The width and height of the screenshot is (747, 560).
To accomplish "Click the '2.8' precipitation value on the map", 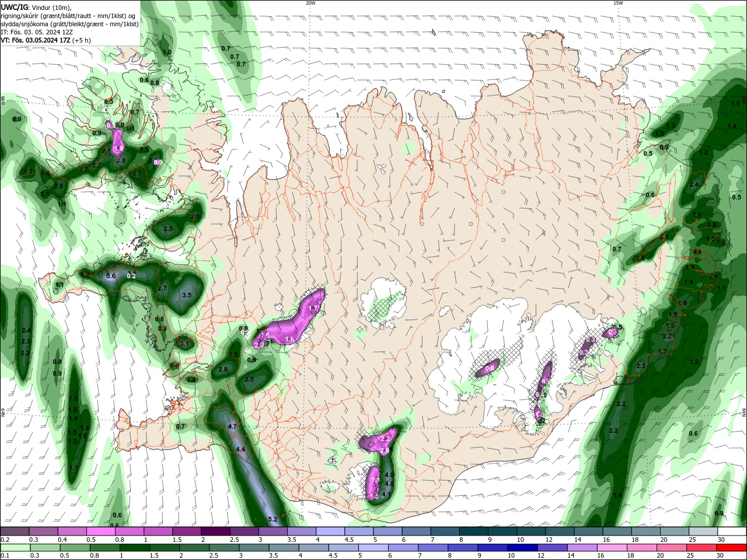I will [x=223, y=369].
